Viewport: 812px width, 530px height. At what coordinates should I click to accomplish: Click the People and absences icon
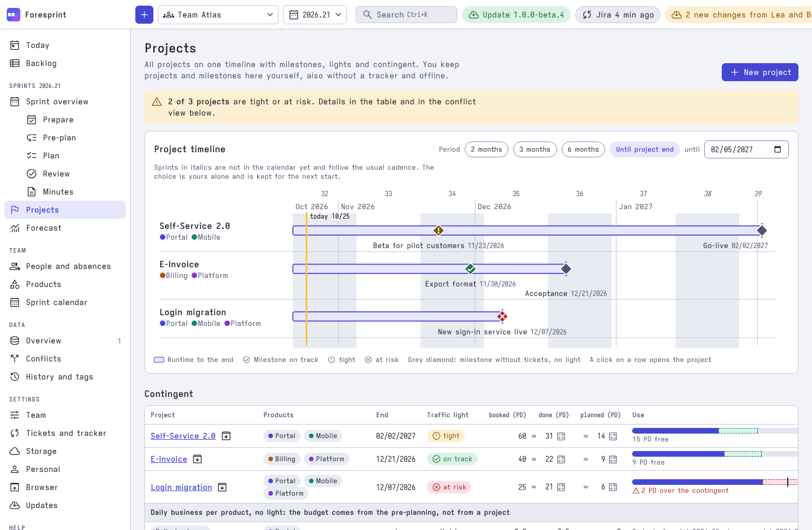tap(15, 266)
